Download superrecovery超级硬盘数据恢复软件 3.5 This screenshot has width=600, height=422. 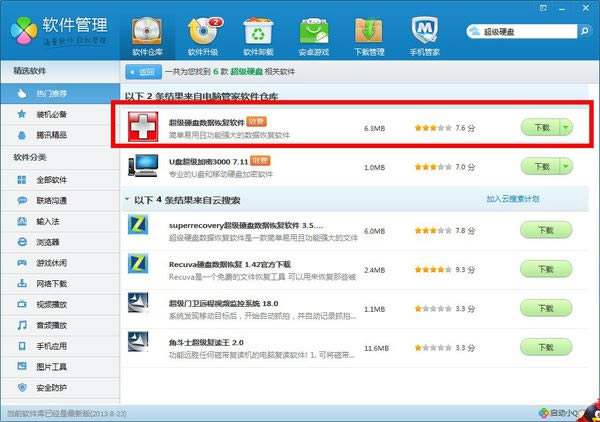(x=546, y=230)
